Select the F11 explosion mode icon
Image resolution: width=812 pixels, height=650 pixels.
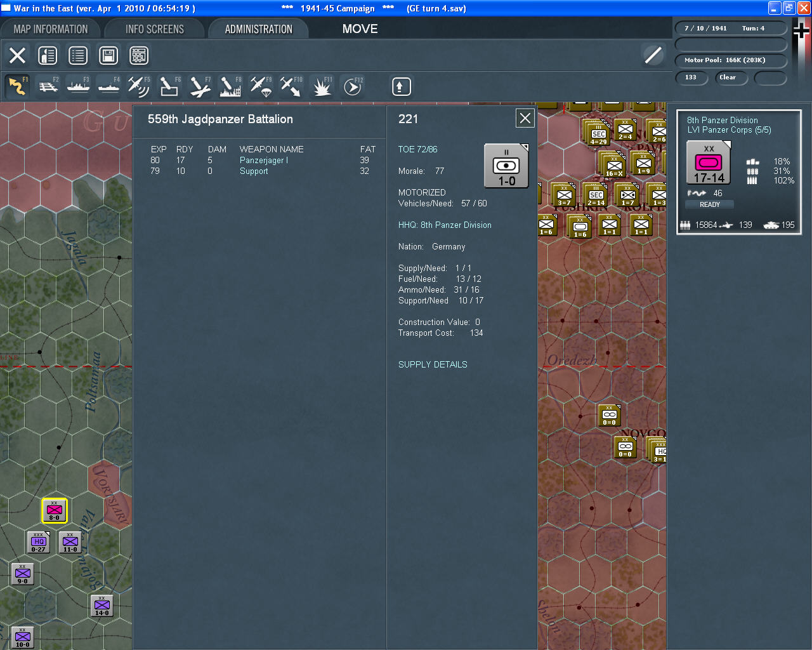point(322,86)
